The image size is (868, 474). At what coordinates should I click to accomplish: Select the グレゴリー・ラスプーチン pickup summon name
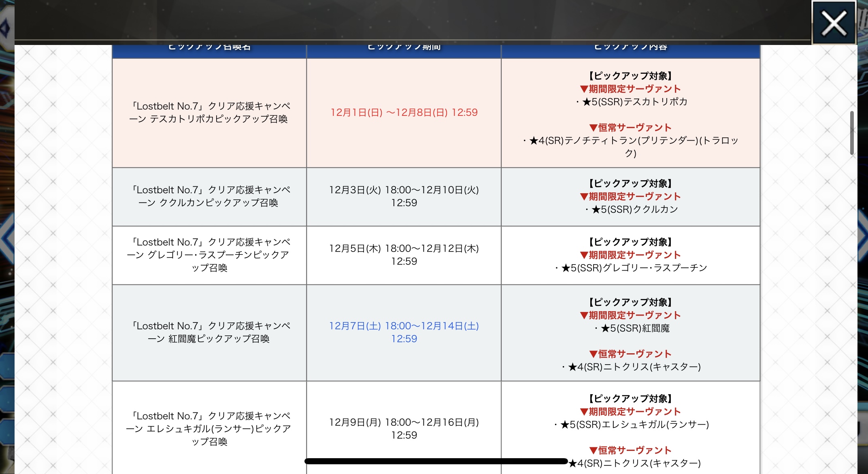(209, 255)
